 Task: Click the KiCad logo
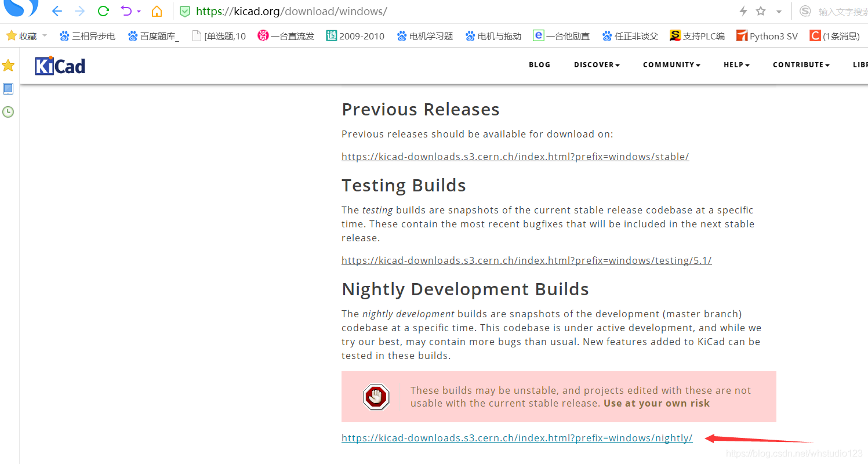(60, 66)
